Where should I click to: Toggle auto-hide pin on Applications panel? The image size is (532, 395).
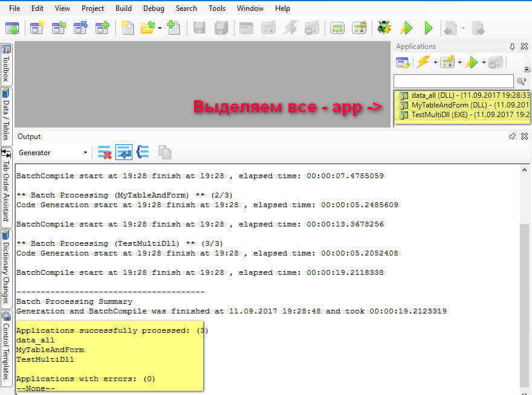(x=512, y=47)
